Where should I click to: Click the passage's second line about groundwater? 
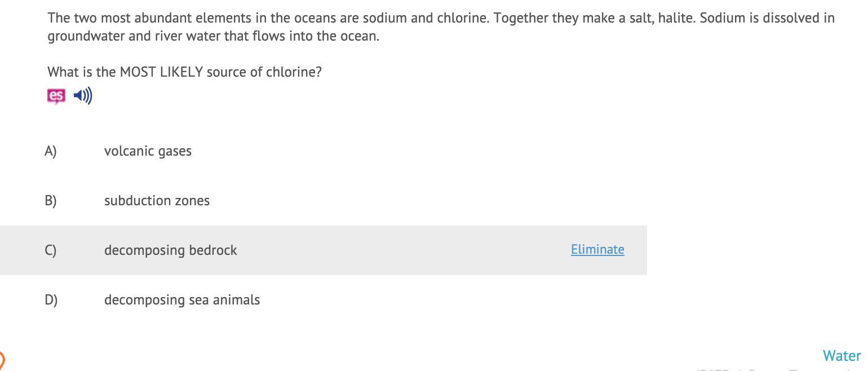point(213,36)
